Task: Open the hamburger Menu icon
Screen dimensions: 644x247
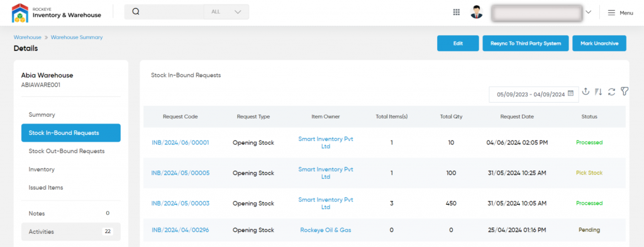Action: [x=611, y=13]
